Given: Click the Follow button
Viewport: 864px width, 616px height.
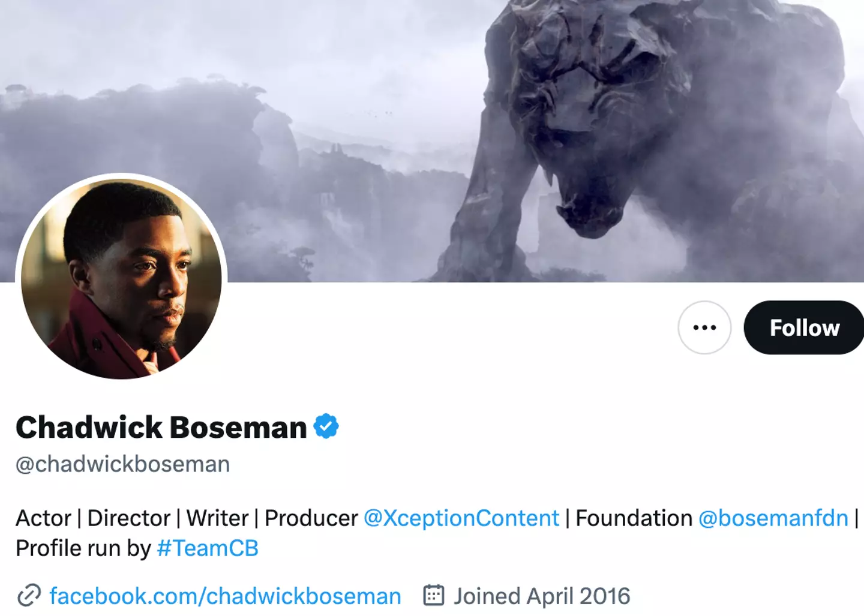Looking at the screenshot, I should click(x=804, y=327).
